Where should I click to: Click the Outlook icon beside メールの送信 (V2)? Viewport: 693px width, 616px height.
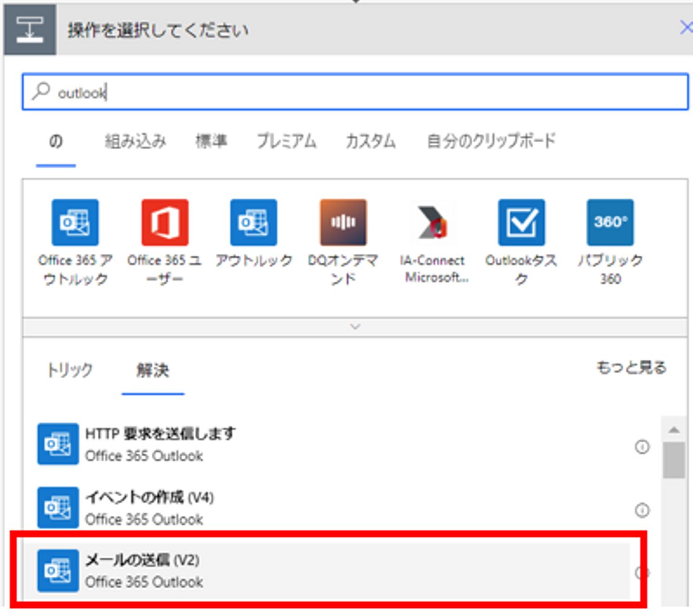tap(58, 570)
